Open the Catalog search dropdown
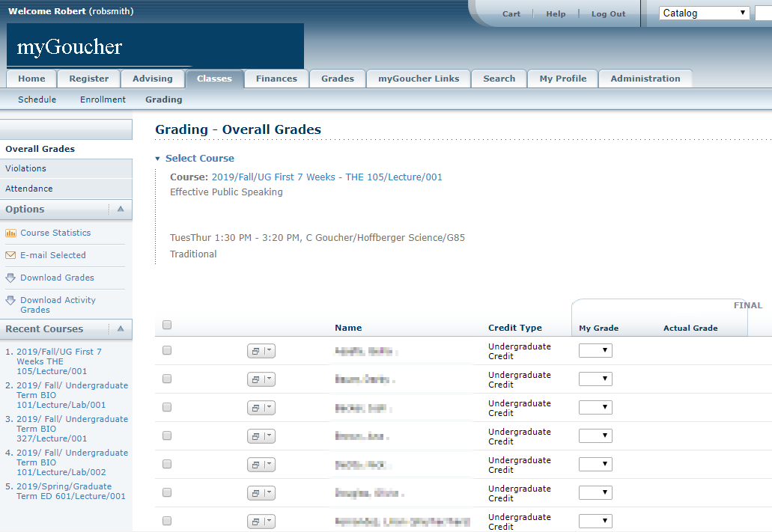Screen dimensions: 772x532 click(704, 13)
